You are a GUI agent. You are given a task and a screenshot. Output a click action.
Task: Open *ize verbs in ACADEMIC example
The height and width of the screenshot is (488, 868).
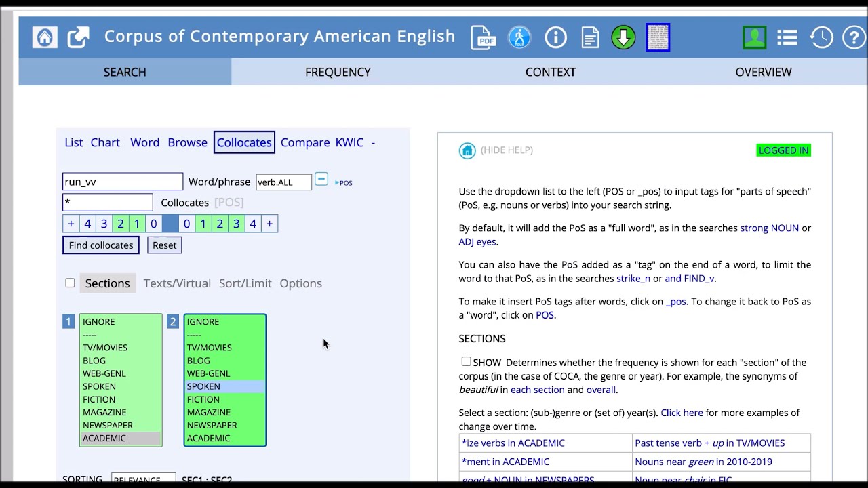pos(513,443)
